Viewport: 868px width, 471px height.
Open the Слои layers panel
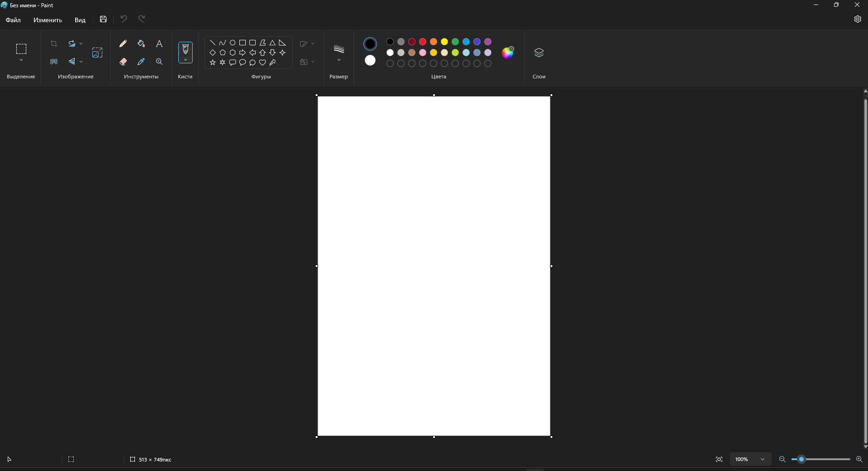(x=539, y=53)
